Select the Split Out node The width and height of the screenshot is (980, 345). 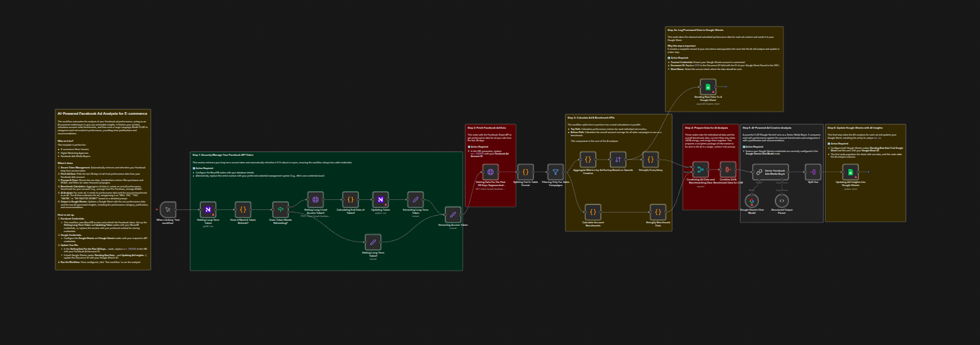pyautogui.click(x=813, y=172)
